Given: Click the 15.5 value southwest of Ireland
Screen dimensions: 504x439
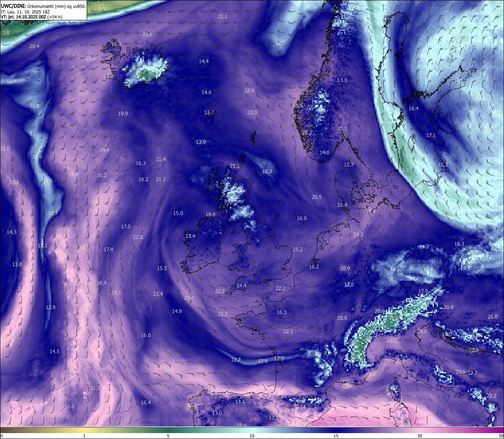Looking at the screenshot, I should click(162, 269).
